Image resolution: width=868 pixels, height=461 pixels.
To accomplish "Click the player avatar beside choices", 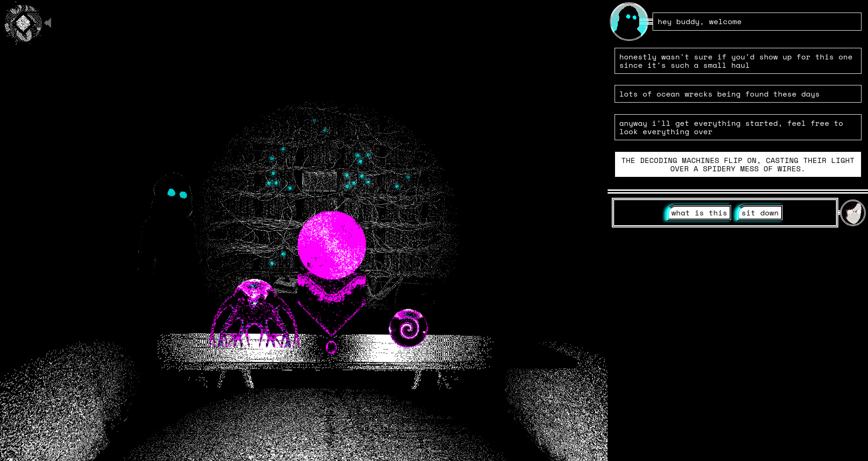I will [853, 213].
